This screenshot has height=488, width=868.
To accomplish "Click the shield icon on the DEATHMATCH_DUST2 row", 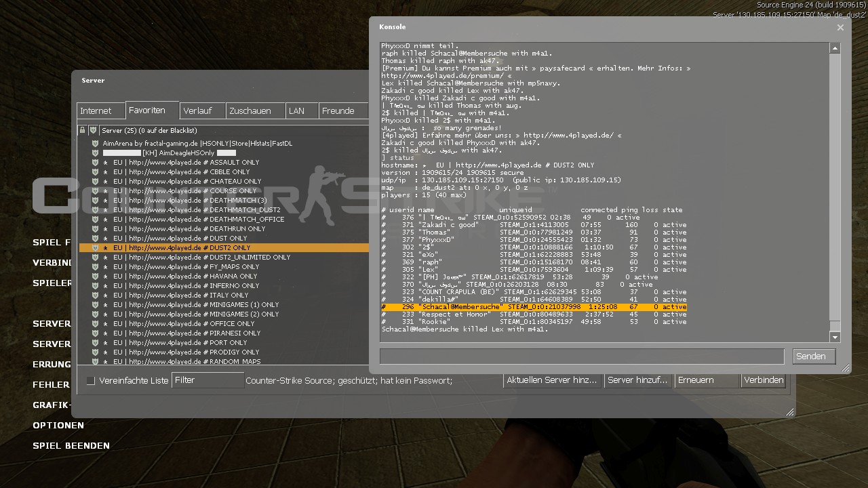I will 96,210.
